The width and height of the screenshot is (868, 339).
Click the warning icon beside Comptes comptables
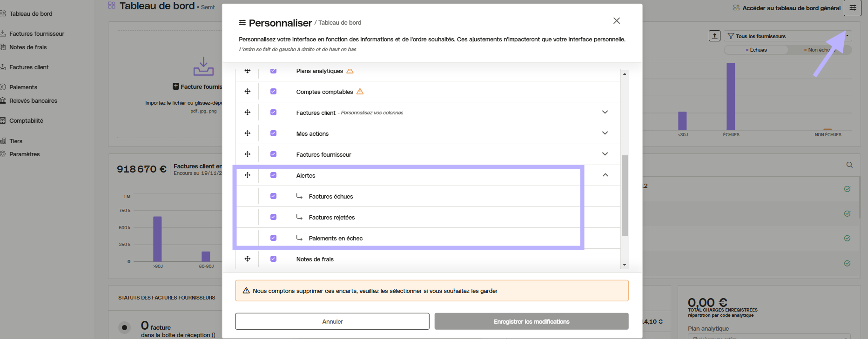(360, 92)
